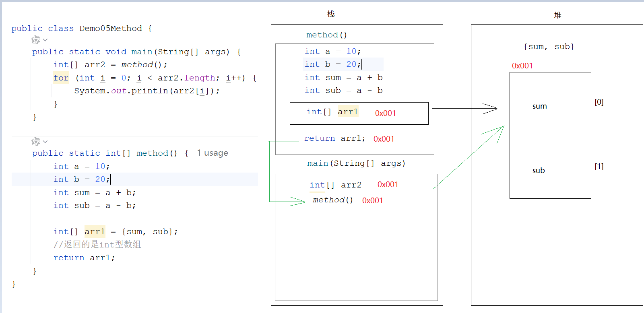Expand the chevron dropdown above the main method
Screen dimensions: 644x313
point(45,40)
